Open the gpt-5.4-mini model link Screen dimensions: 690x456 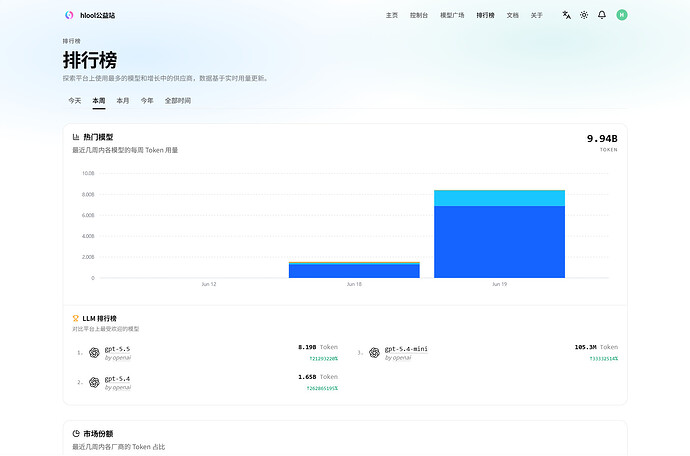[406, 349]
